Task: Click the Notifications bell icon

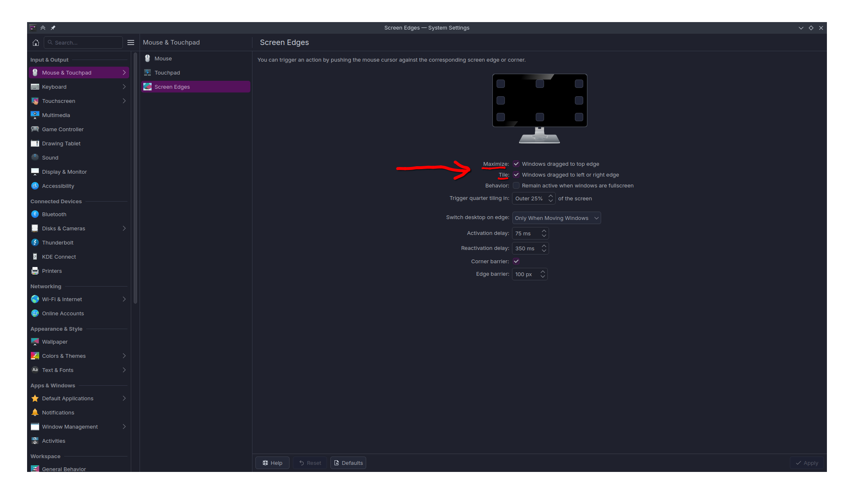Action: click(x=35, y=412)
